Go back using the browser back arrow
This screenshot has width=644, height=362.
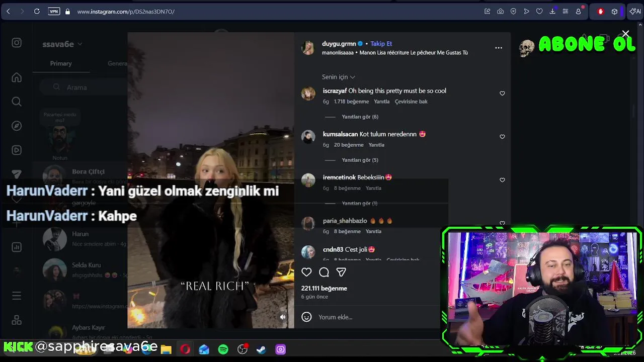coord(8,11)
